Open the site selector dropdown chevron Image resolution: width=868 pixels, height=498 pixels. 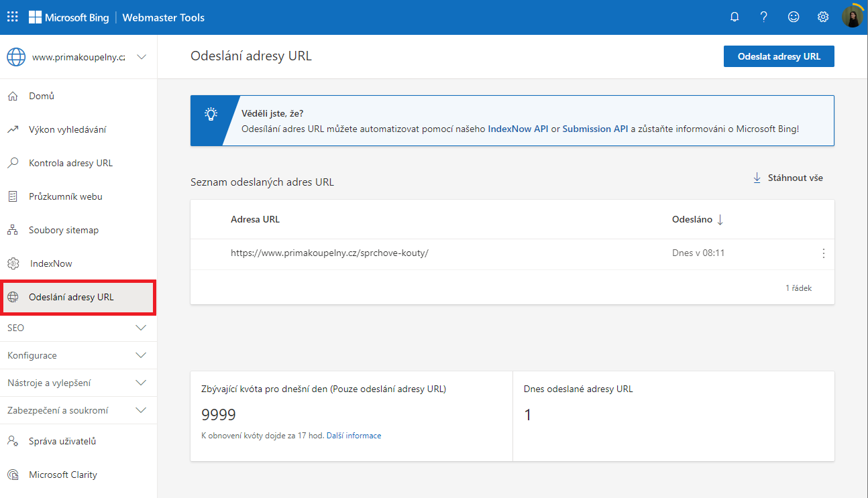(x=142, y=57)
